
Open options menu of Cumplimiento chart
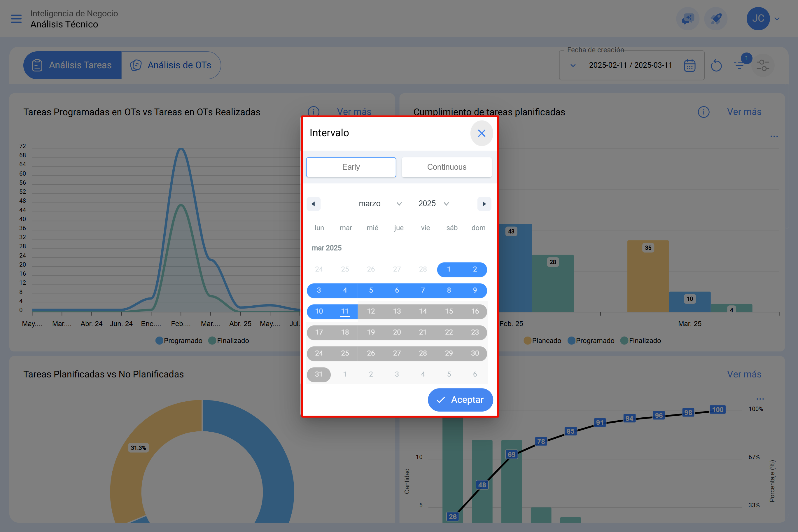tap(774, 136)
